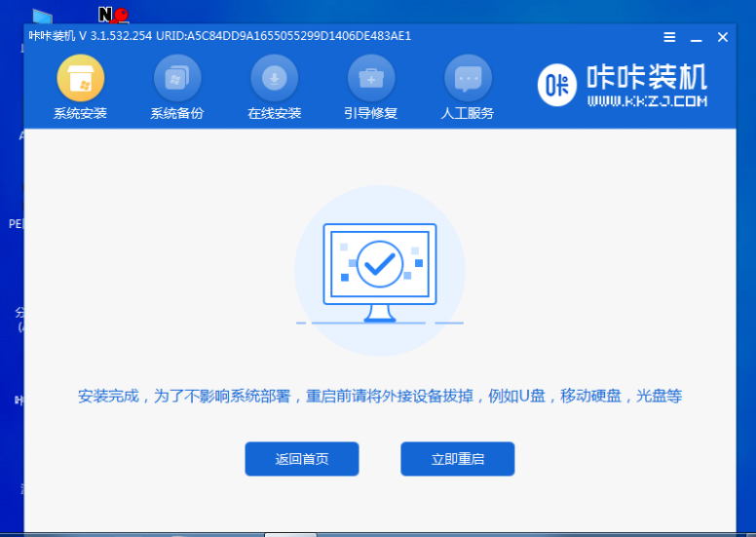Switch to 系统备份 text label
The width and height of the screenshot is (756, 537).
click(177, 113)
